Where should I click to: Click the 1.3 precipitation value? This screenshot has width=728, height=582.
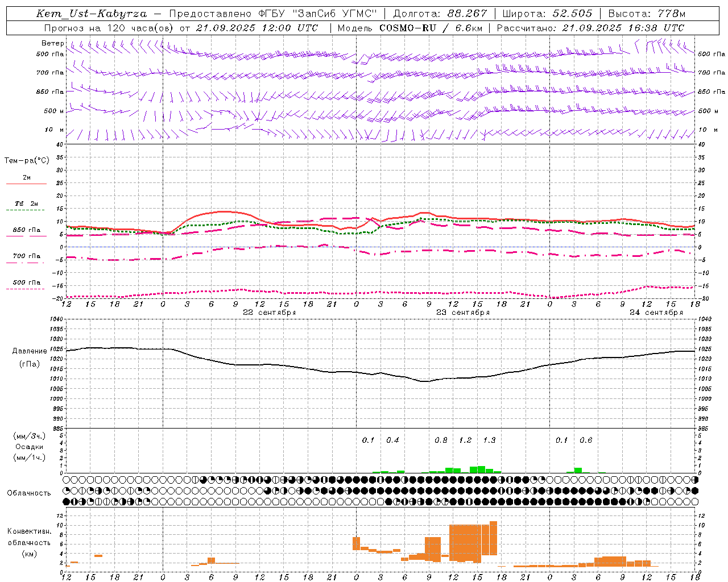coord(489,440)
